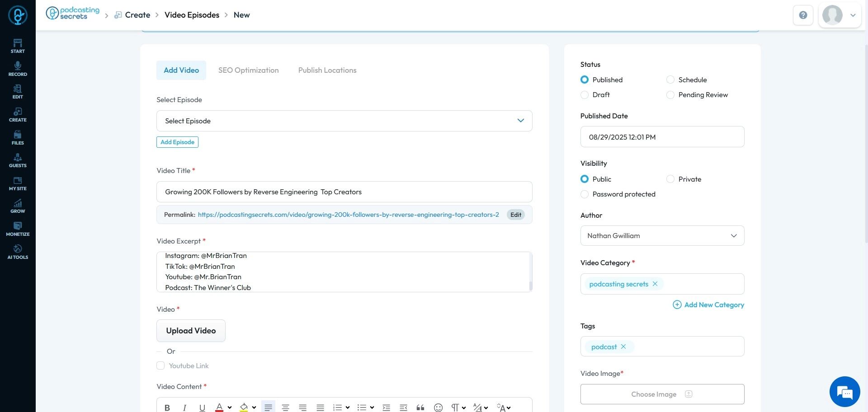This screenshot has width=868, height=412.
Task: Open the live chat bubble widget
Action: pos(844,392)
